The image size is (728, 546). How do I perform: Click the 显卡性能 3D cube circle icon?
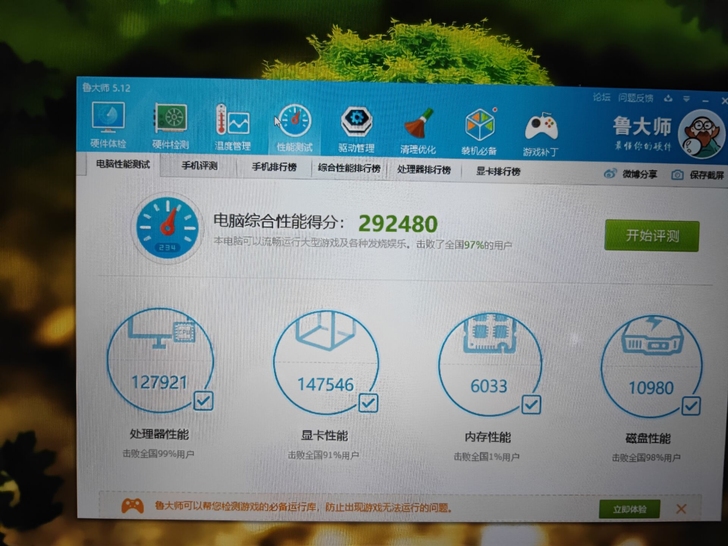click(x=326, y=363)
